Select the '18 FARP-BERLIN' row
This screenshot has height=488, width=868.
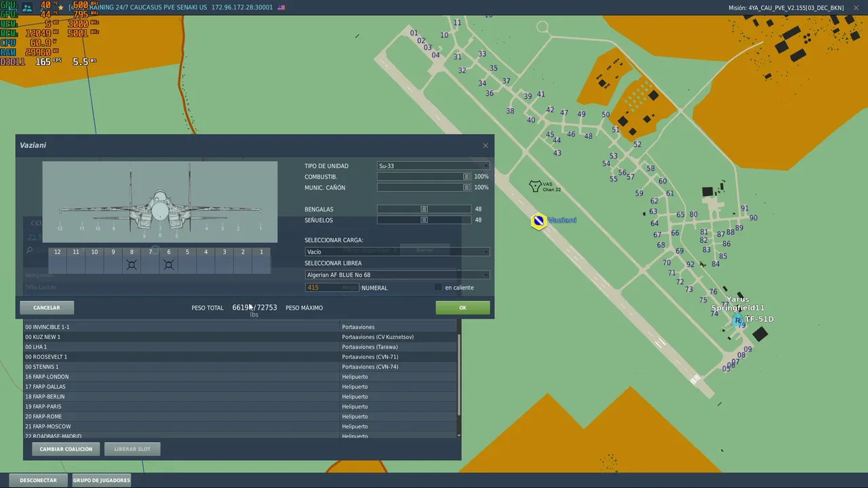[241, 396]
